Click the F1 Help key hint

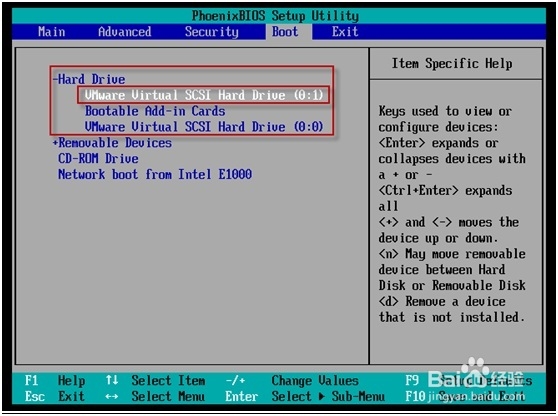(x=55, y=380)
